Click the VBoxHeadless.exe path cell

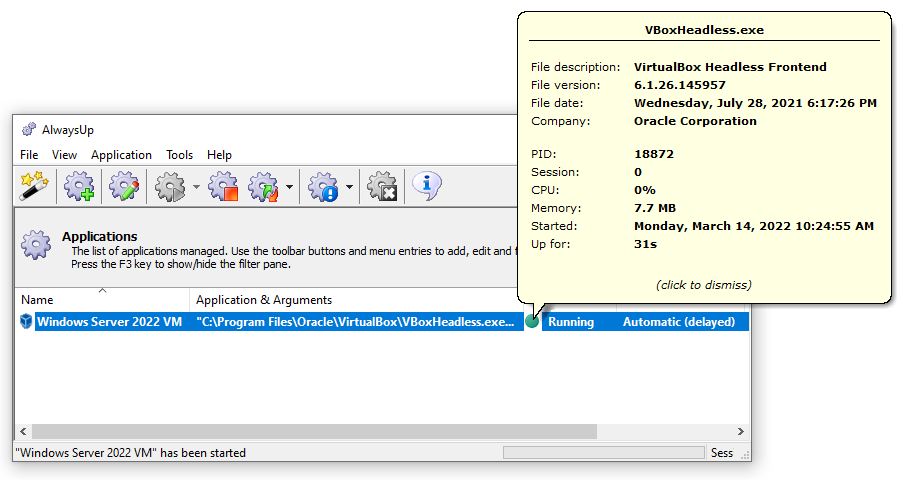(355, 322)
